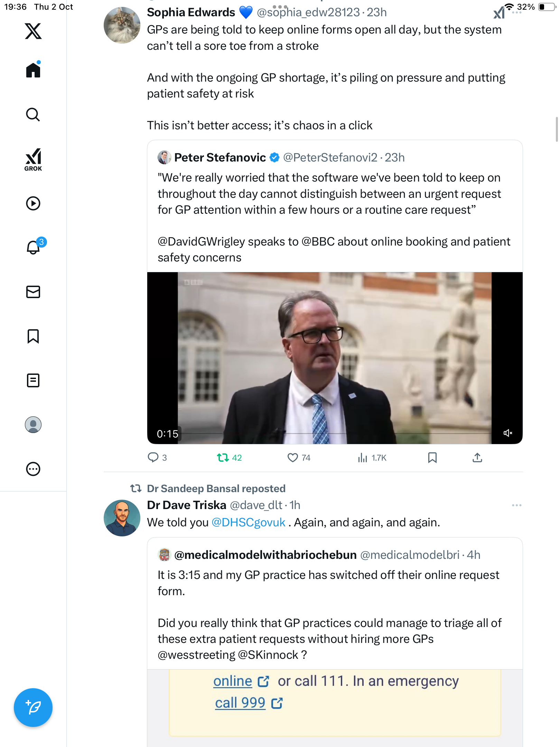Open Direct Messages envelope

tap(33, 292)
